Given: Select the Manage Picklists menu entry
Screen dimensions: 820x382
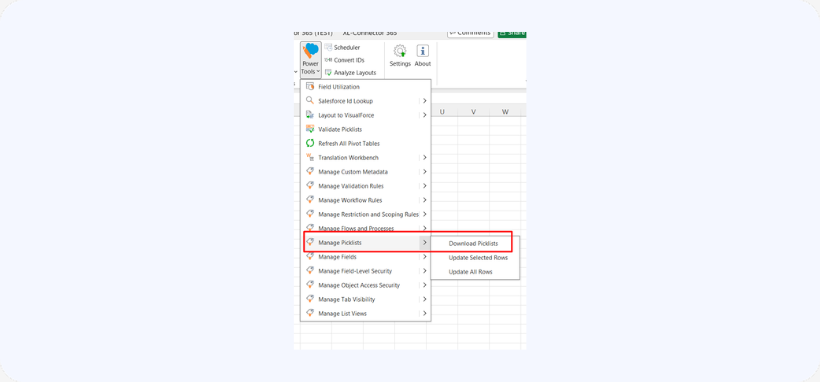Looking at the screenshot, I should 366,243.
